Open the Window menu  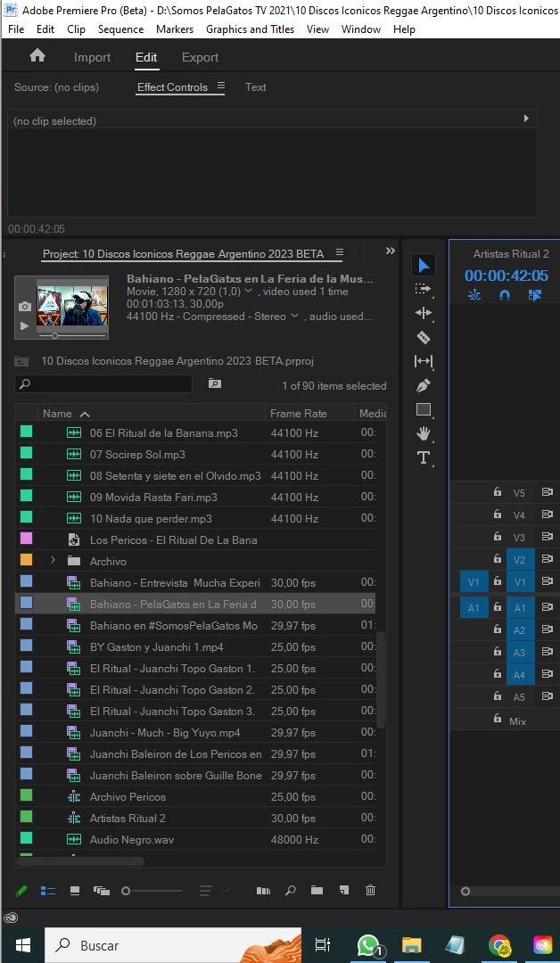[x=361, y=29]
